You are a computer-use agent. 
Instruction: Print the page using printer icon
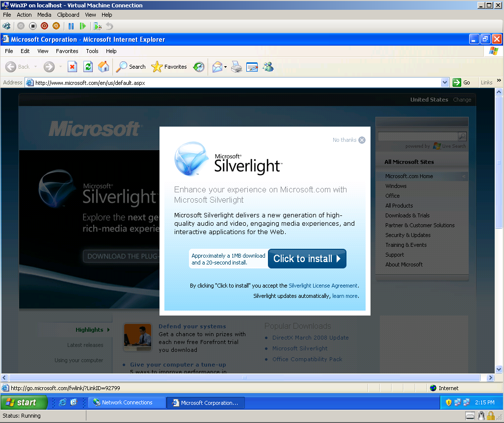(237, 67)
